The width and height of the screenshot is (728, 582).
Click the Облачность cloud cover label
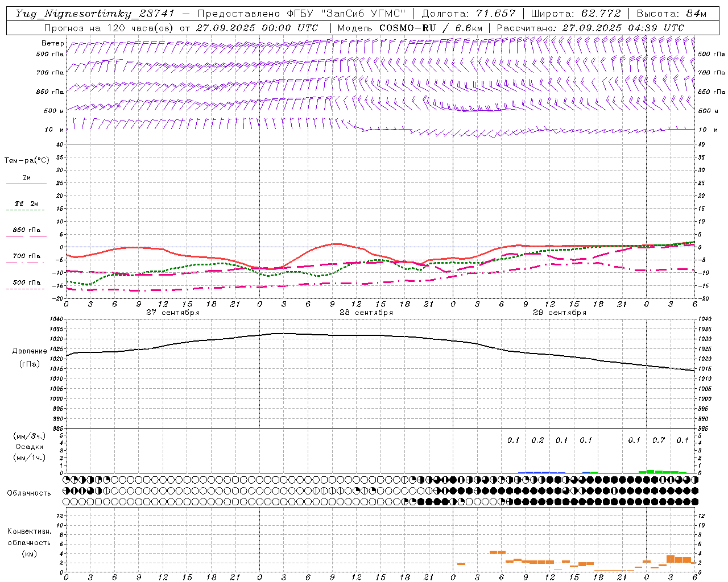click(x=29, y=493)
